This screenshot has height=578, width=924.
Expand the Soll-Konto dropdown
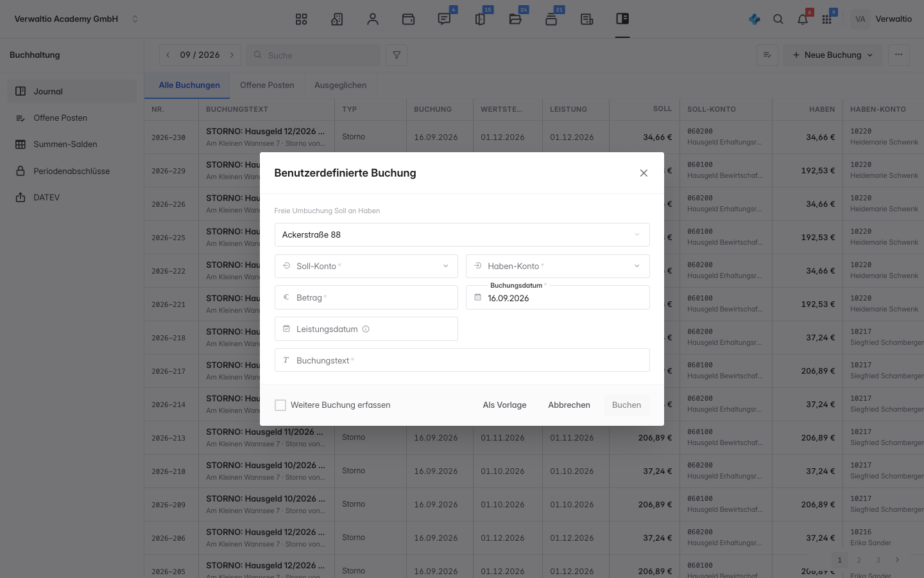pos(366,266)
